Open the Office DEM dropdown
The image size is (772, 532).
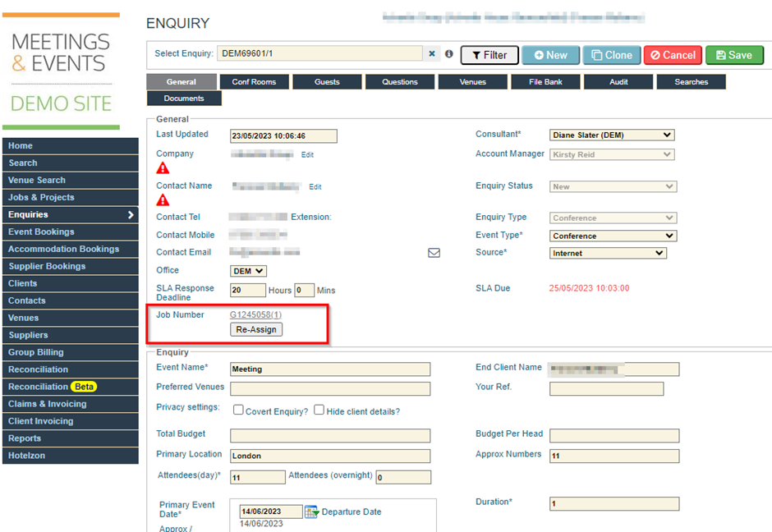coord(248,271)
